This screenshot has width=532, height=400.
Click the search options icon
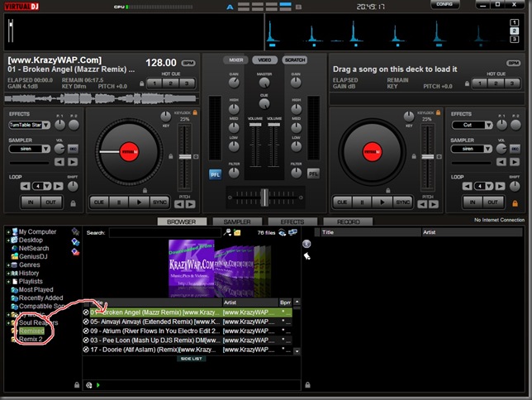(227, 232)
